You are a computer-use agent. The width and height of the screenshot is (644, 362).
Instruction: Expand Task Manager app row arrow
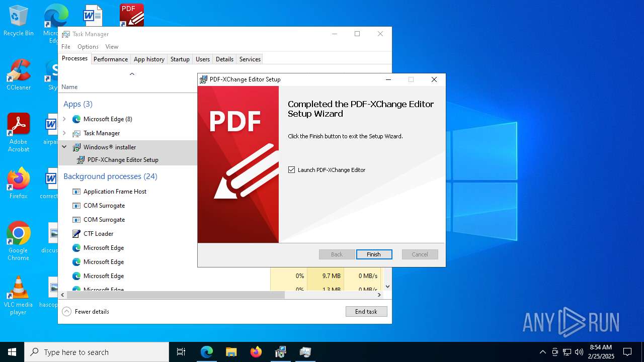[64, 133]
